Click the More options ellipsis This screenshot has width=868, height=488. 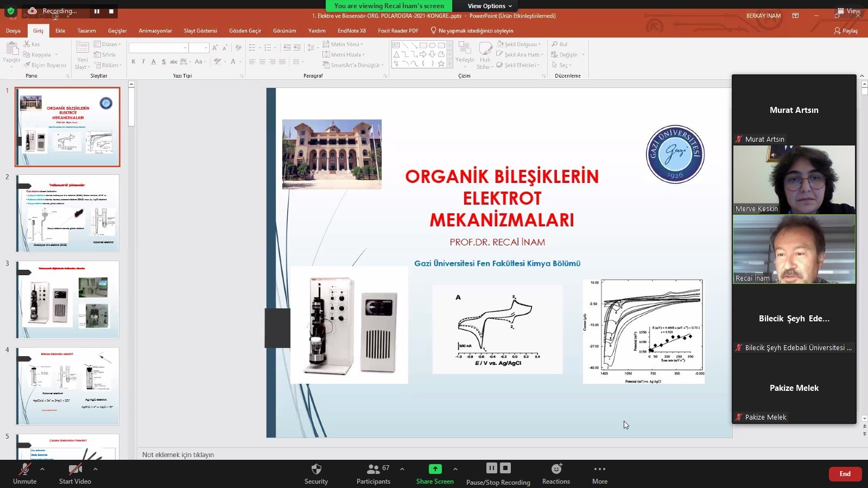tap(599, 469)
